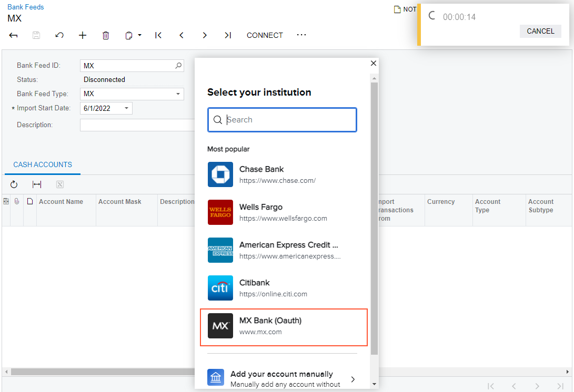
Task: Click the institution Search field
Action: tap(289, 120)
